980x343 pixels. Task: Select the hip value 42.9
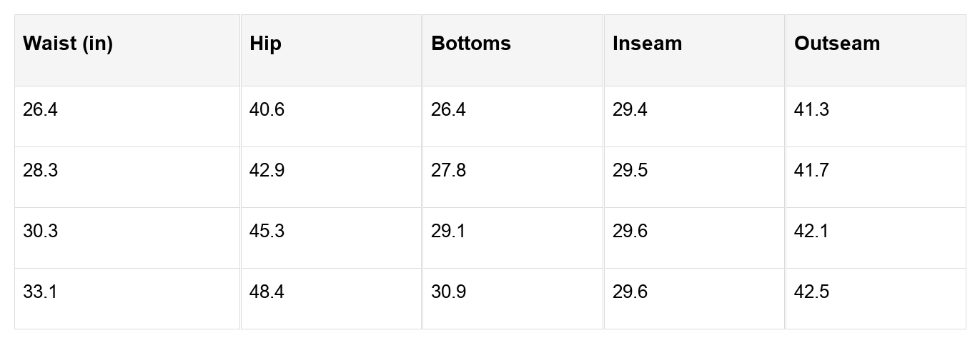tap(267, 171)
